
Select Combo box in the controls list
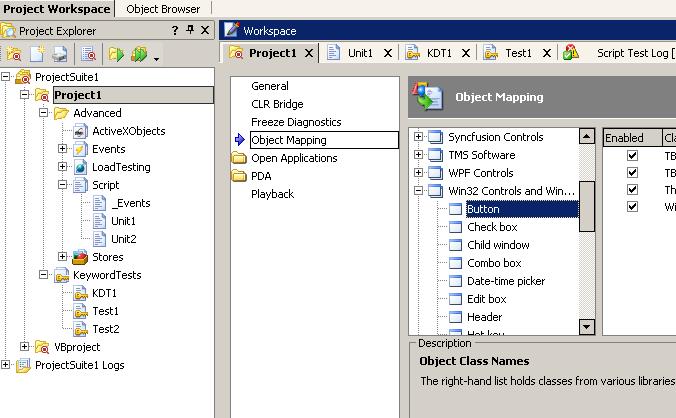point(494,263)
